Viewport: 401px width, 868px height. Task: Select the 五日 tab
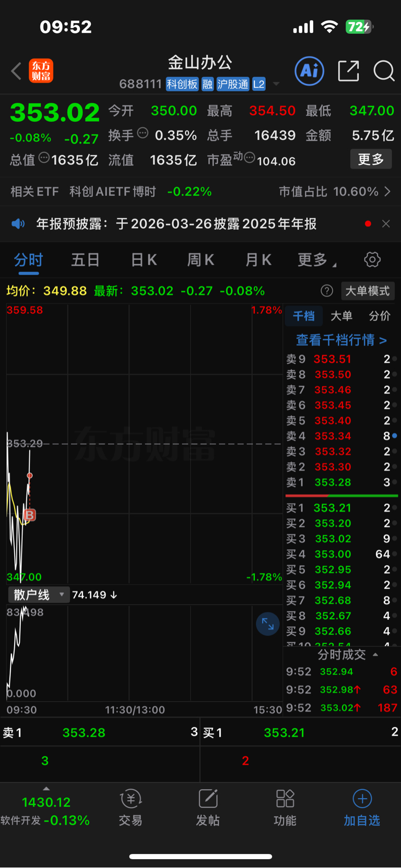pos(86,259)
